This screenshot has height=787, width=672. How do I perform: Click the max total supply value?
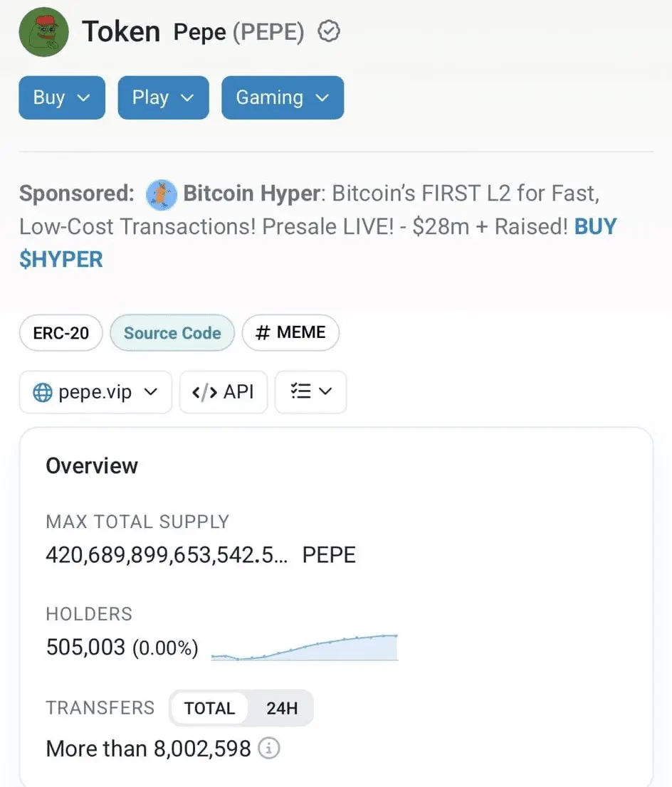coord(167,555)
